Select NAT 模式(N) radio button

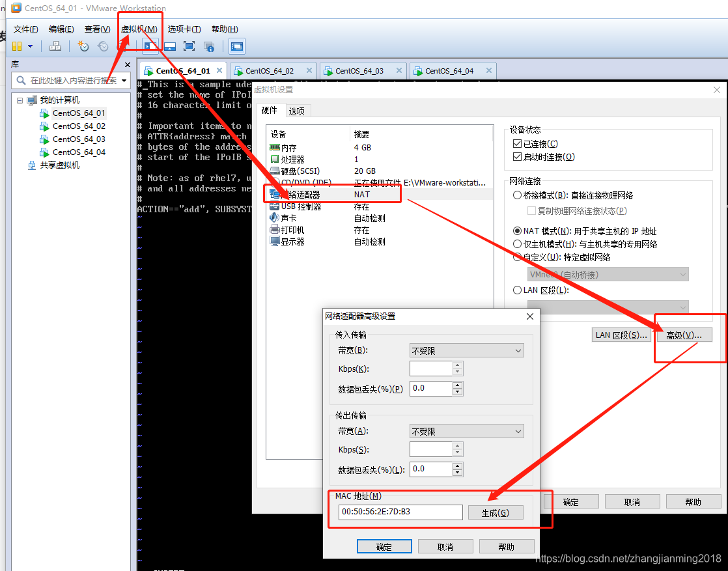tap(517, 231)
